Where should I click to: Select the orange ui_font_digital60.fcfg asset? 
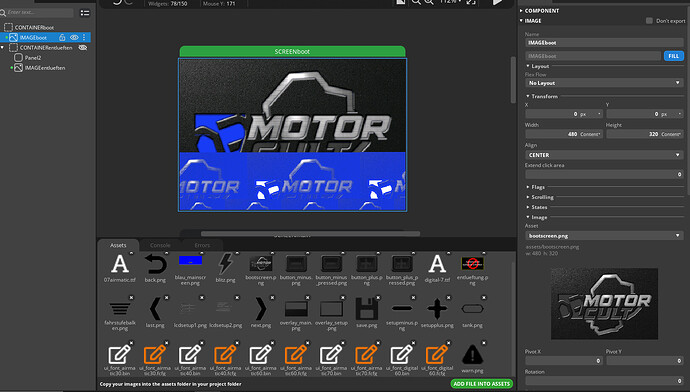coord(437,355)
